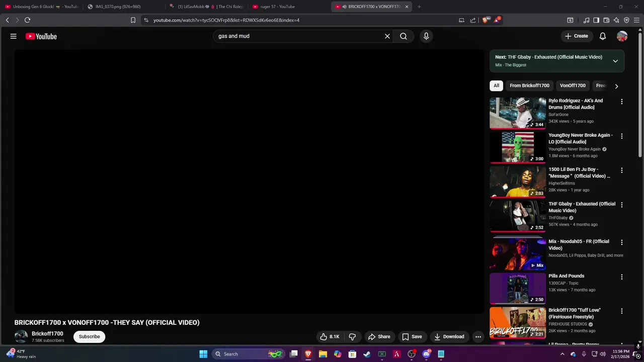
Task: Open Steam from the taskbar
Action: (x=367, y=354)
